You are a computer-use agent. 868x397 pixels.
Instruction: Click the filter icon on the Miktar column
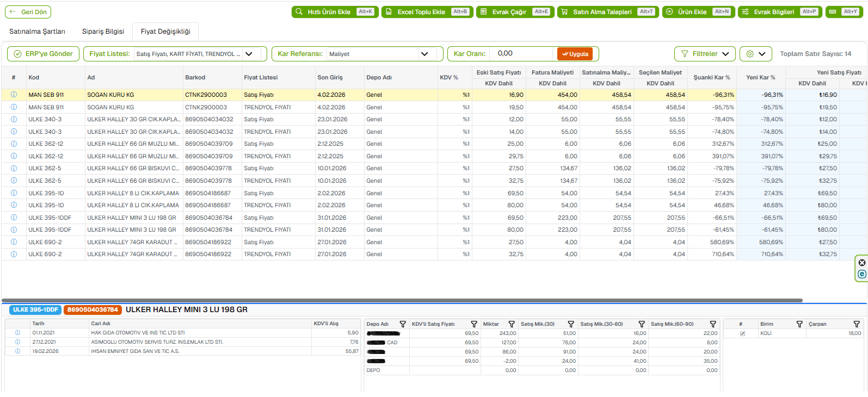(512, 324)
